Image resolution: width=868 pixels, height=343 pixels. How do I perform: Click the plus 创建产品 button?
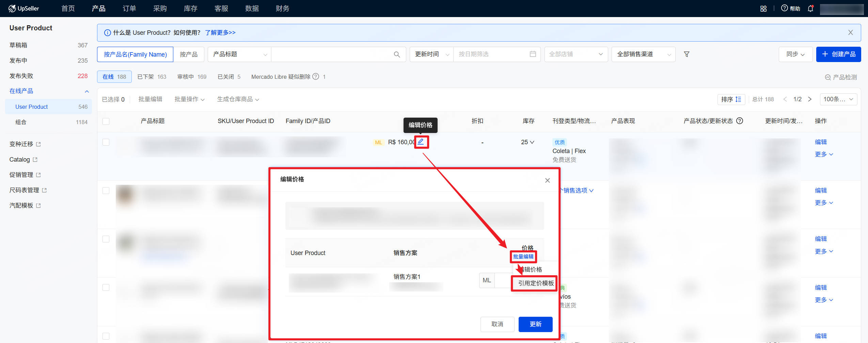(838, 54)
